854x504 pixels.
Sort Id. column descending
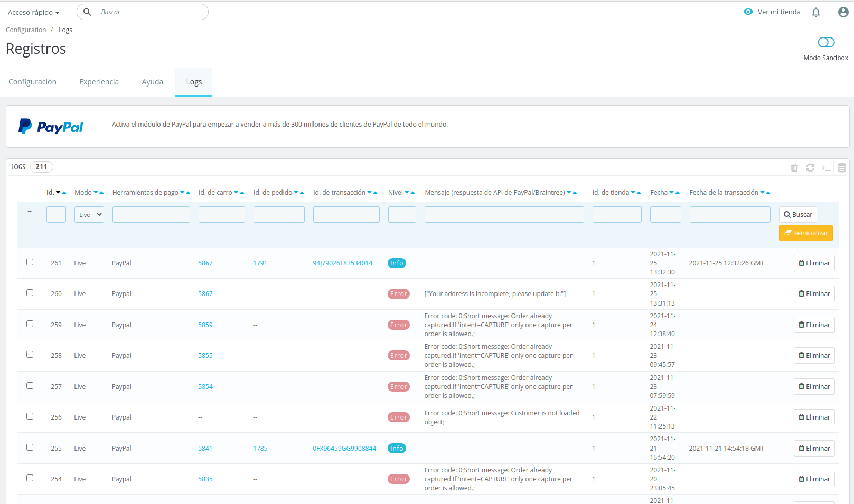58,193
